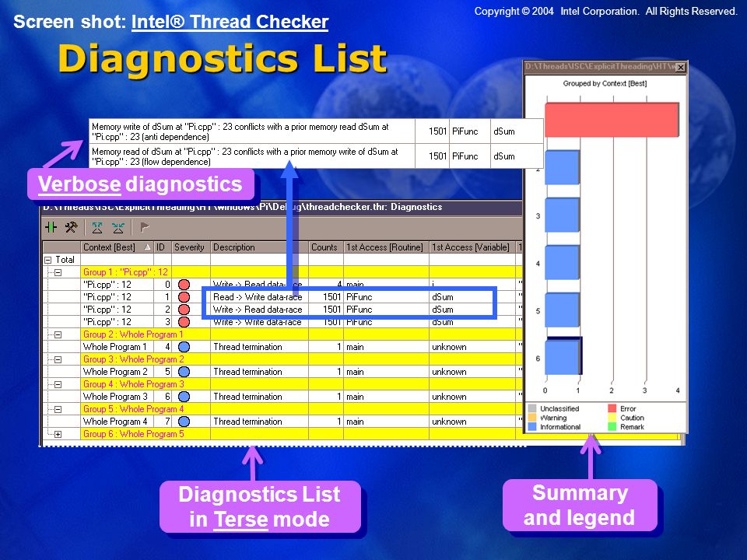Screen dimensions: 747x560
Task: Click the expand-all arrows toolbar icon
Action: [x=97, y=228]
